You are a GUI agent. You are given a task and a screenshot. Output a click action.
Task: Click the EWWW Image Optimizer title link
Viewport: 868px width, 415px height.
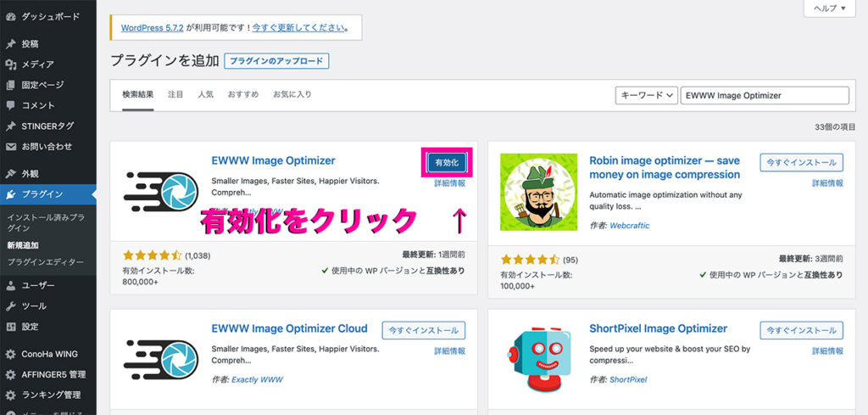coord(274,160)
